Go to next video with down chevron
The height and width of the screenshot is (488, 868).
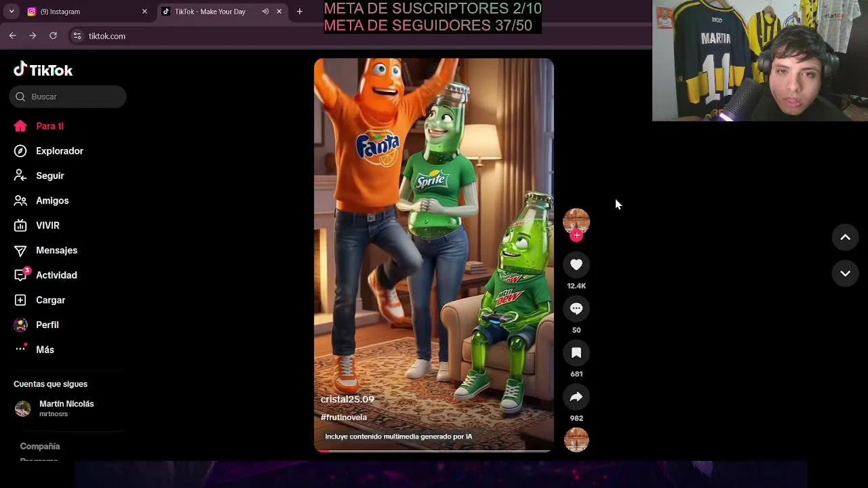click(x=846, y=273)
